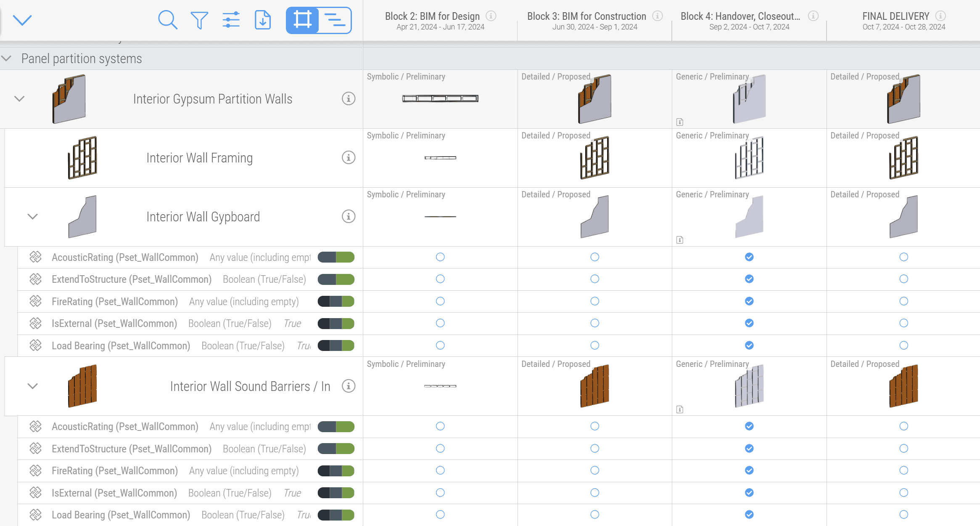Click Gypboard IsExternal property name
980x526 pixels.
point(114,324)
